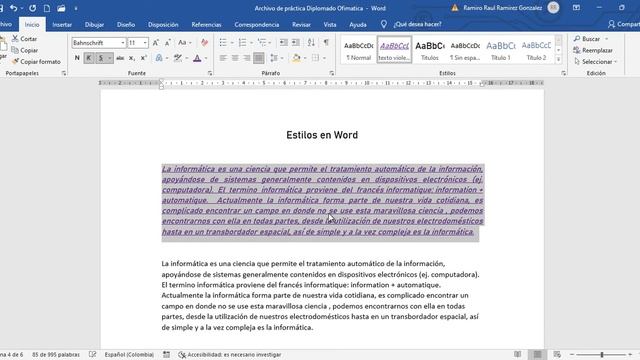Screen dimensions: 640x360
Task: Decrease font size with shrink font icon
Action: click(168, 42)
